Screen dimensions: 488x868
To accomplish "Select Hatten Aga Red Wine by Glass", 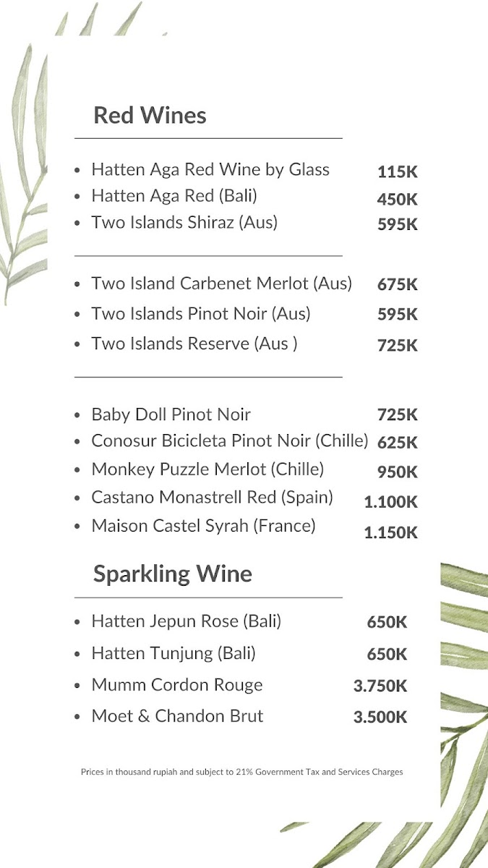I will [210, 170].
